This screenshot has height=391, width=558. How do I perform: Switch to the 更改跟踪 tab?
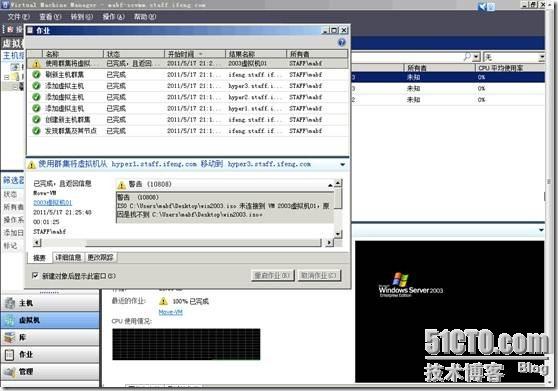[x=100, y=257]
